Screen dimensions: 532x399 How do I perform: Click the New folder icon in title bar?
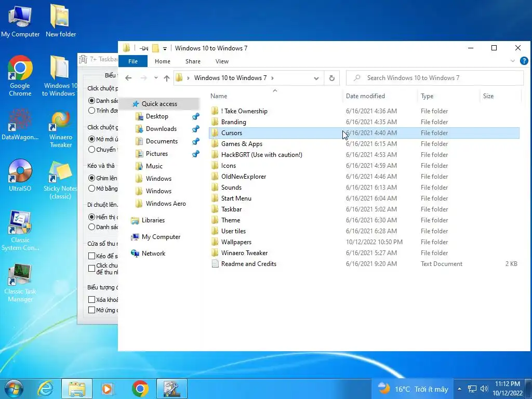click(155, 48)
